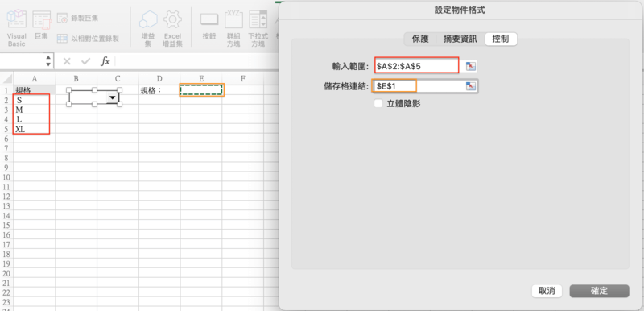Switch to the 保護 tab
Screen dimensions: 644x311
pyautogui.click(x=419, y=39)
